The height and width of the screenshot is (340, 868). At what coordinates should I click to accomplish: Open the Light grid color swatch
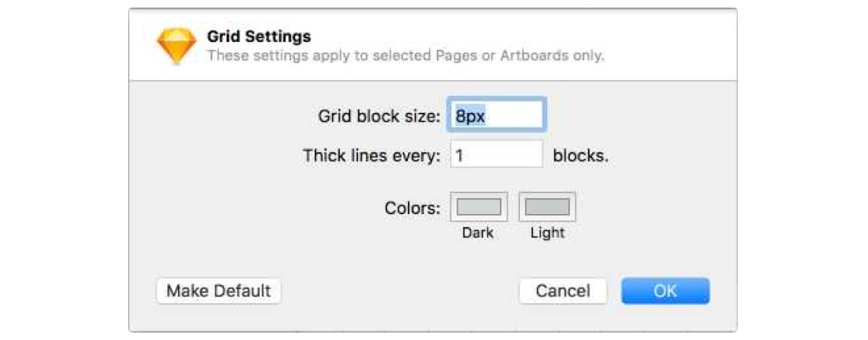(547, 208)
